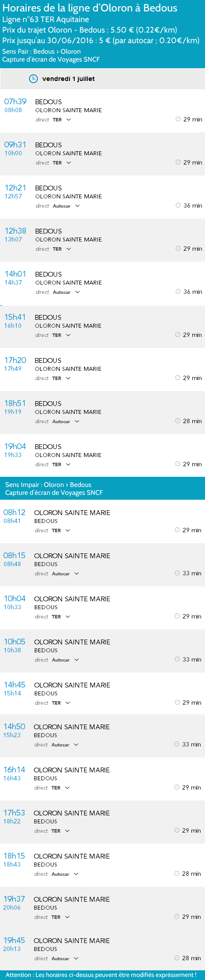Expand the 14h01 Autocar trip details
Screen dimensions: 205x980
77,292
